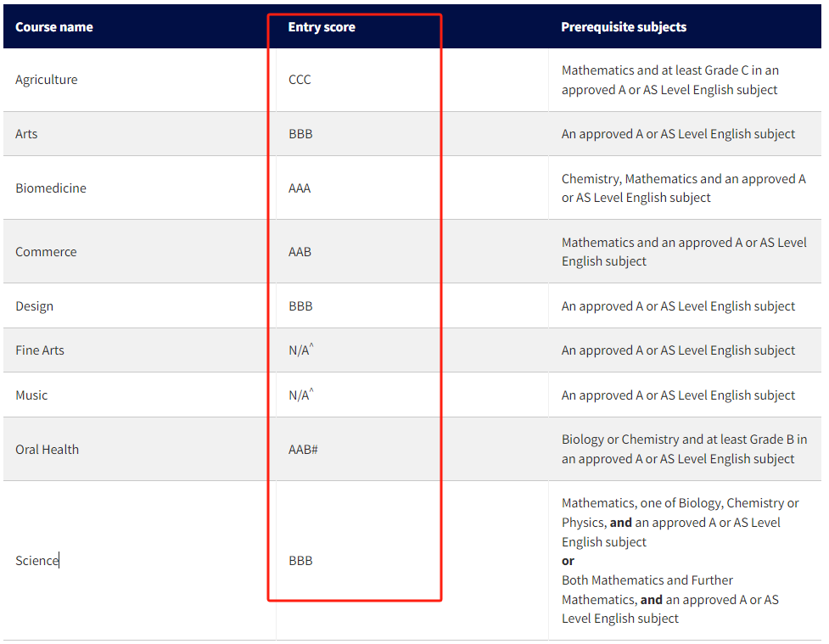Click the Prerequisite subjects column header
This screenshot has height=644, width=829.
[x=624, y=27]
